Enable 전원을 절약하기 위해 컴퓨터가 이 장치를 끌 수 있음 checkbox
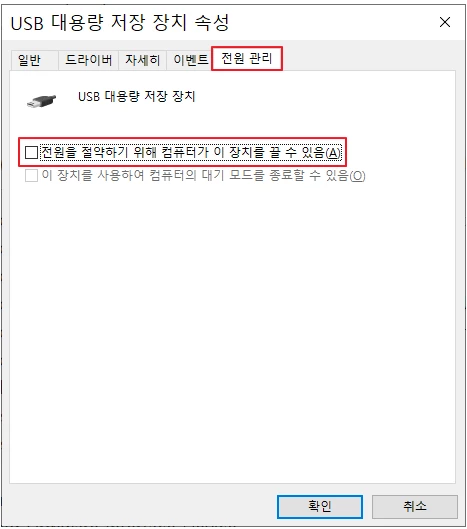This screenshot has width=467, height=529. click(x=31, y=152)
